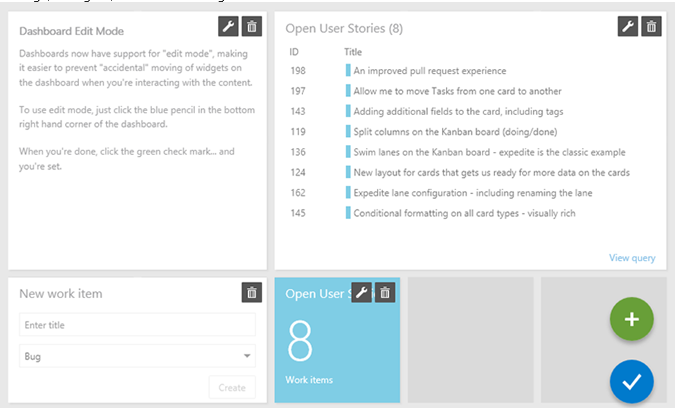The width and height of the screenshot is (679, 408).
Task: Configure the blue Open User Stories tile
Action: [362, 293]
